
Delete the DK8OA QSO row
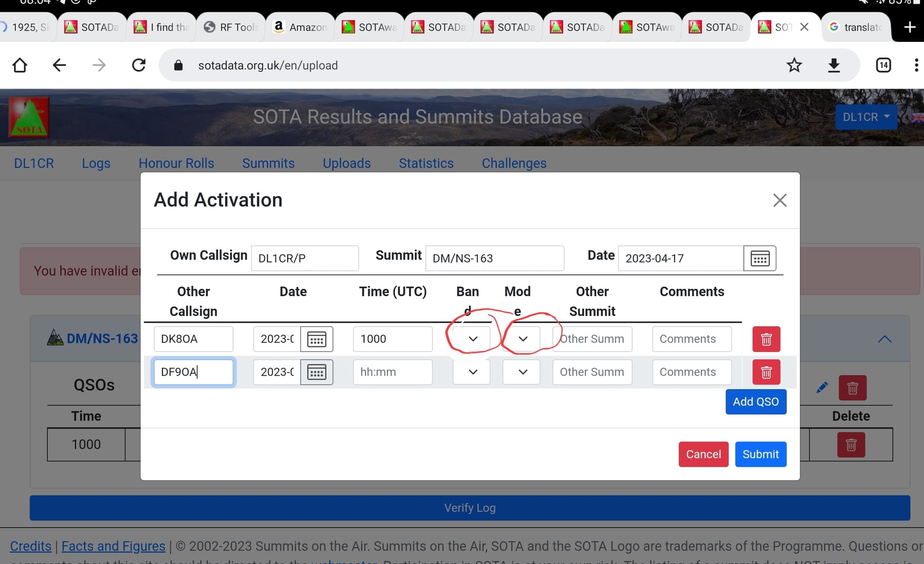pos(766,339)
